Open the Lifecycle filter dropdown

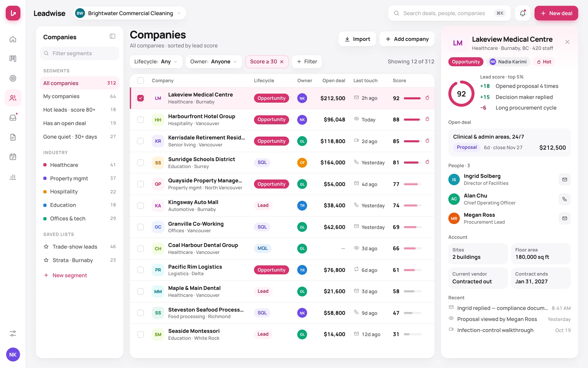tap(156, 62)
